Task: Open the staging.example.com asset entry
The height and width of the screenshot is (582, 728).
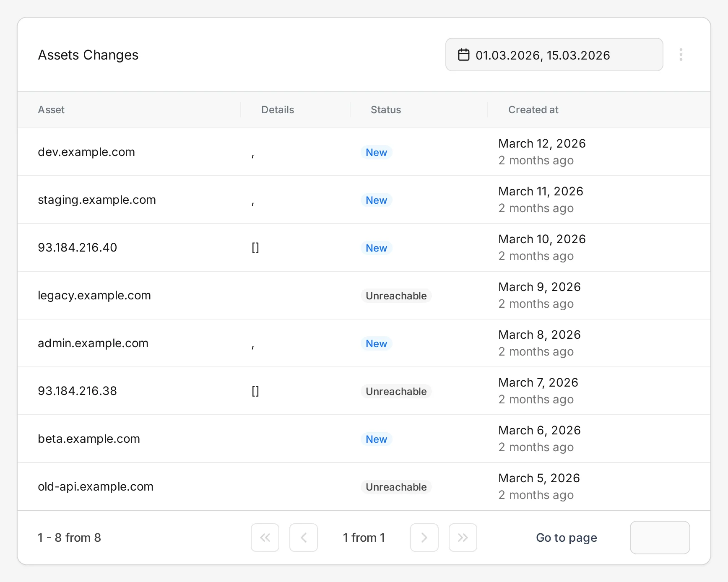Action: [x=96, y=200]
